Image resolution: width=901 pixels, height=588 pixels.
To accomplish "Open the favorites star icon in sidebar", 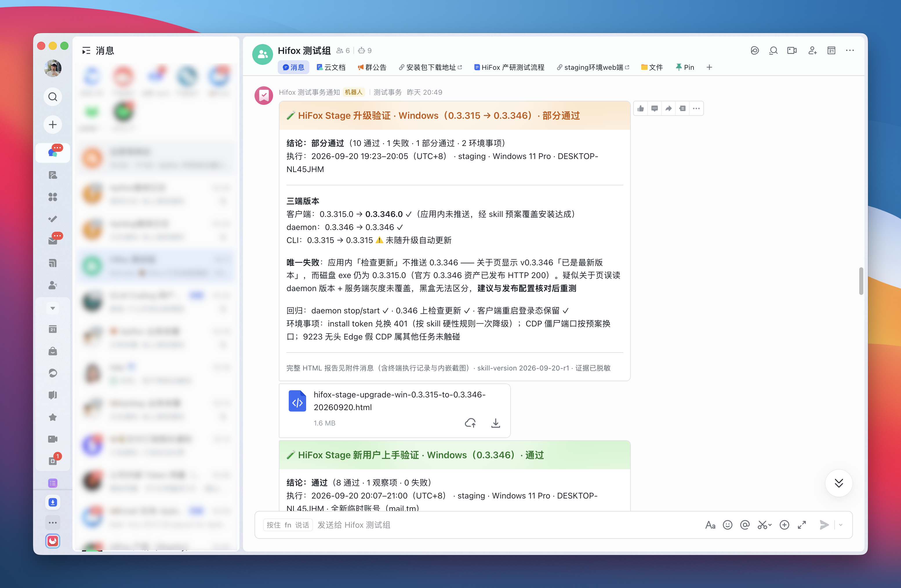I will (53, 417).
